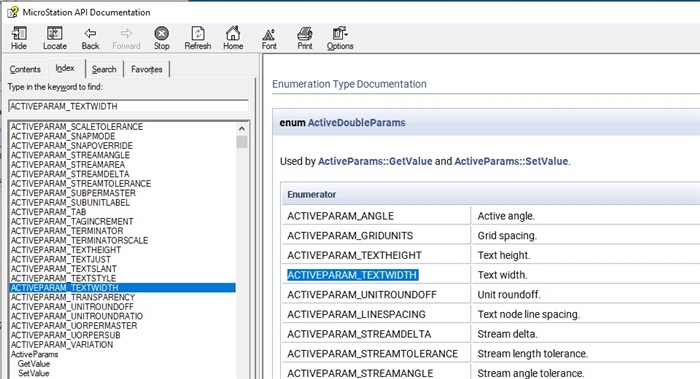The width and height of the screenshot is (700, 379).
Task: Click 'Enumeration Type Documentation' heading
Action: point(349,84)
